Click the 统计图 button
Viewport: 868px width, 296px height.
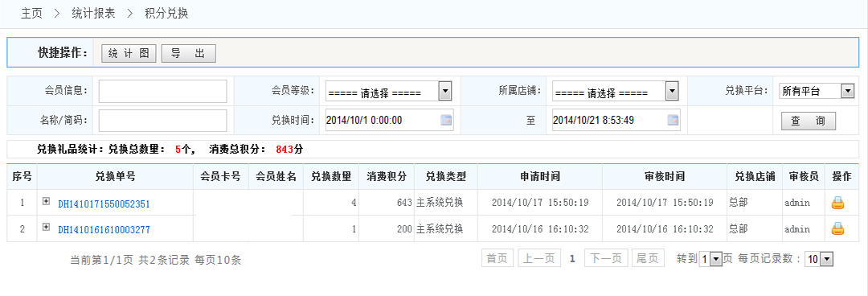(x=129, y=53)
